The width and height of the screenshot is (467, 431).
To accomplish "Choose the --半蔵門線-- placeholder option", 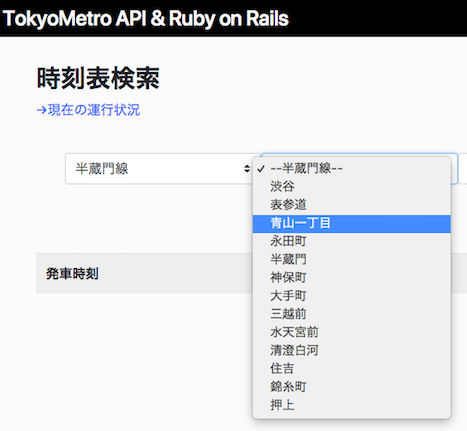I will pos(352,168).
